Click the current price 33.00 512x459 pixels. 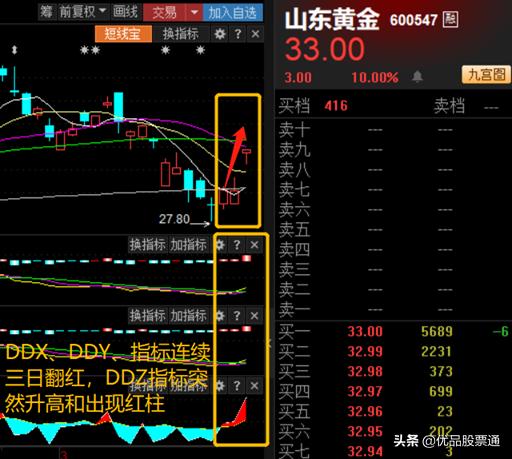[x=325, y=49]
